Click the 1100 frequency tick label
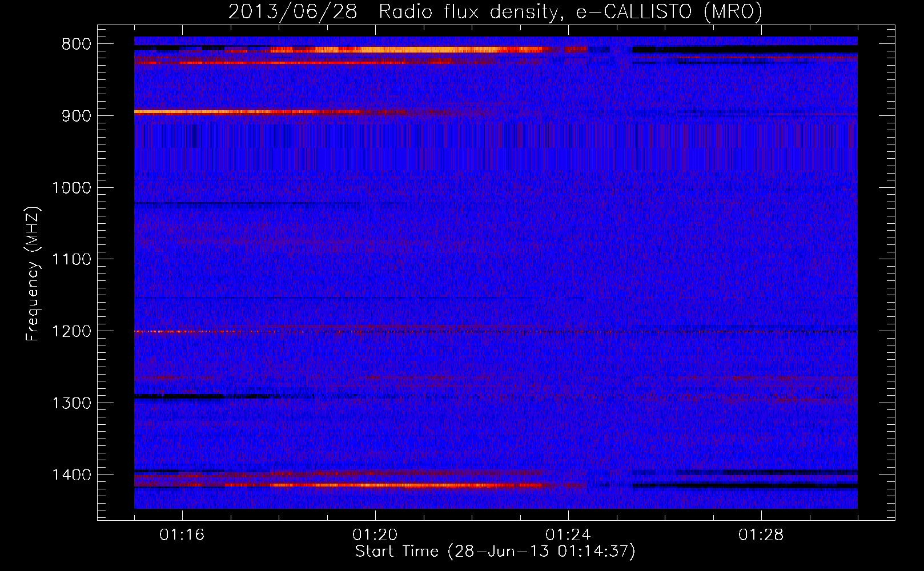The image size is (924, 571). tap(71, 260)
